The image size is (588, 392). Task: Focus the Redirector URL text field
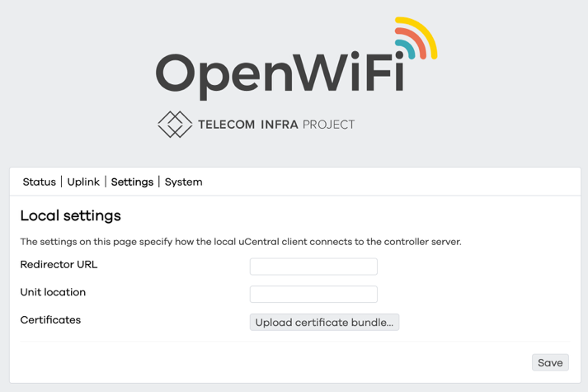(313, 267)
